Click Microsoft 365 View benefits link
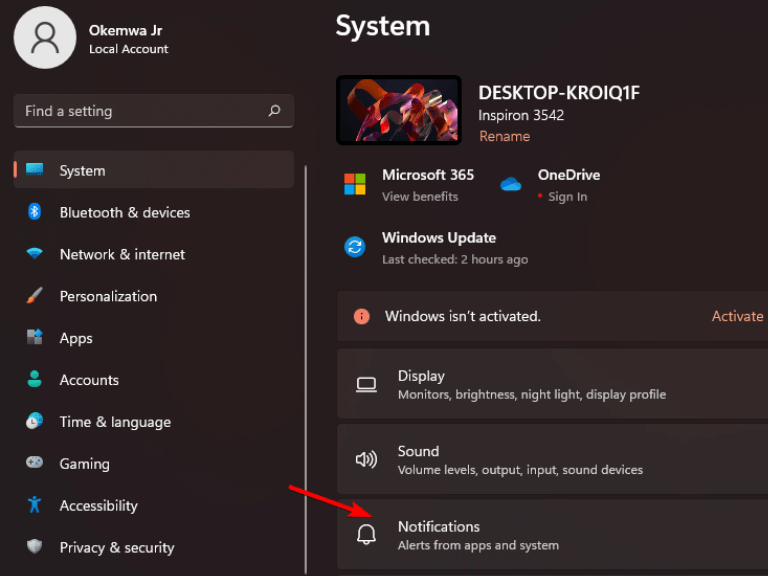 click(420, 196)
